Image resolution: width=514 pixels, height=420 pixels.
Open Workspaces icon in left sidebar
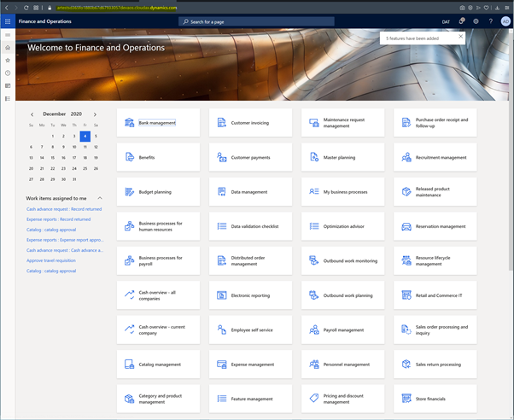(x=8, y=86)
